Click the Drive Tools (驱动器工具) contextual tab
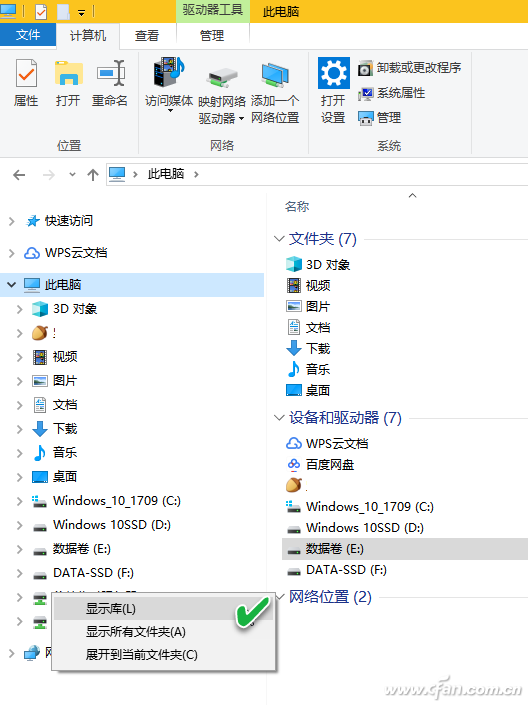 pyautogui.click(x=212, y=10)
